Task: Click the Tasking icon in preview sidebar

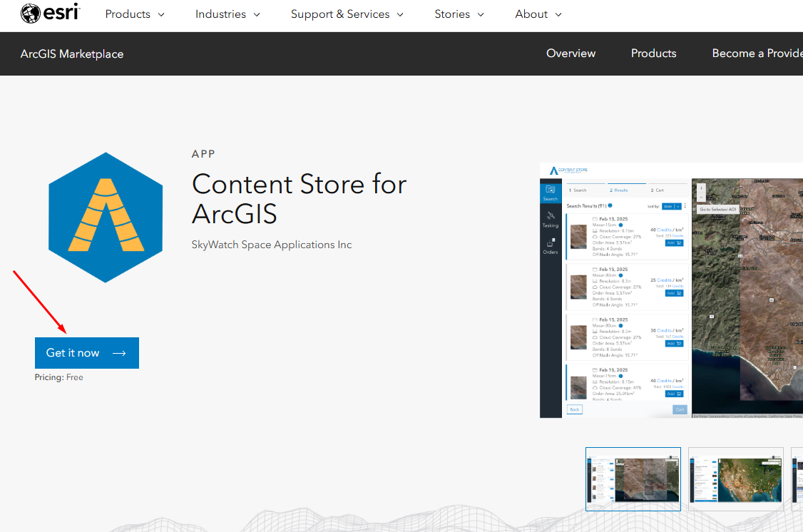Action: [x=551, y=219]
